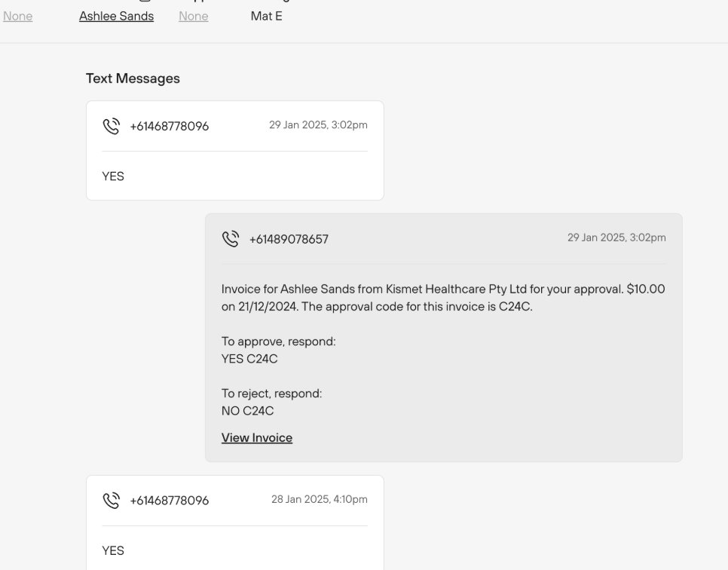Image resolution: width=728 pixels, height=570 pixels.
Task: Select number +61468778096 in 28 Jan message
Action: coord(170,501)
